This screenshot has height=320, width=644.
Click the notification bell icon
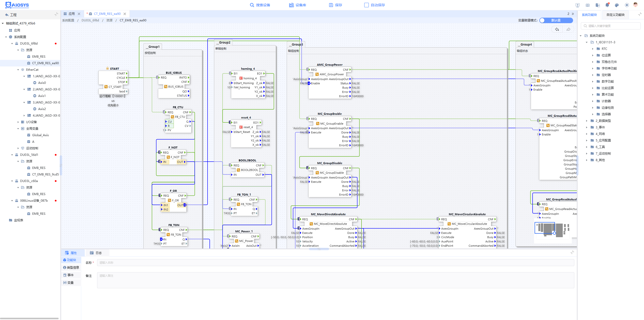(607, 5)
